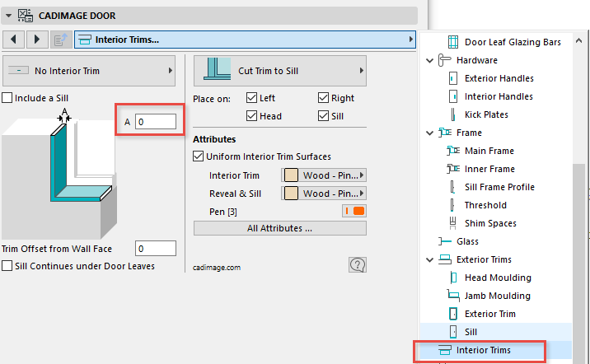Image resolution: width=590 pixels, height=364 pixels.
Task: Click the help icon near cadimage.com
Action: tap(357, 264)
